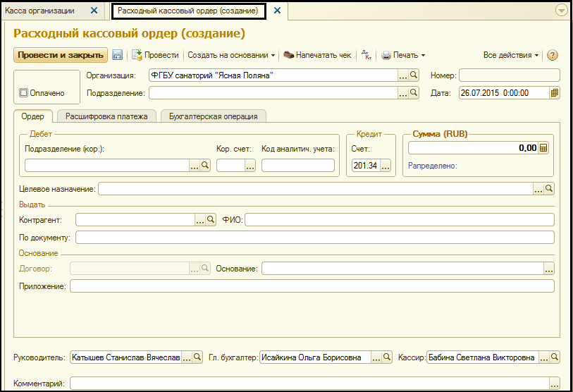Image resolution: width=573 pixels, height=392 pixels.
Task: Click the magnifier icon next to Кассир
Action: 555,357
